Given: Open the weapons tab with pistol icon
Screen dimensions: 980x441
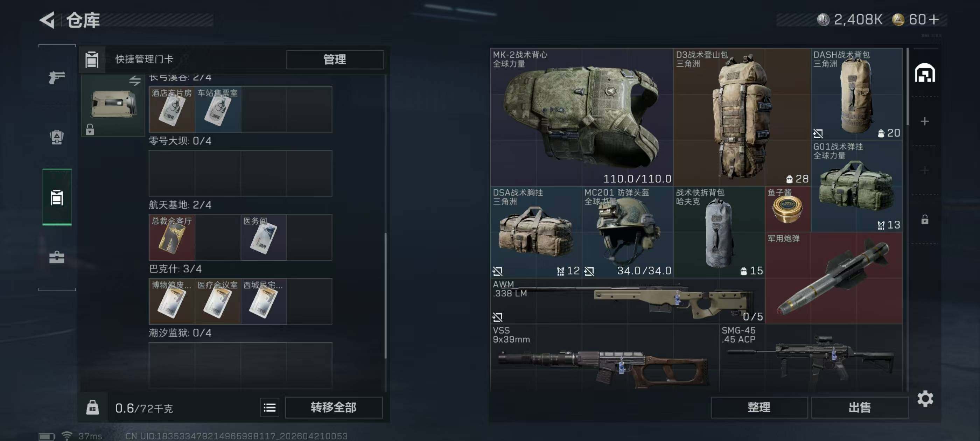Looking at the screenshot, I should [x=57, y=77].
